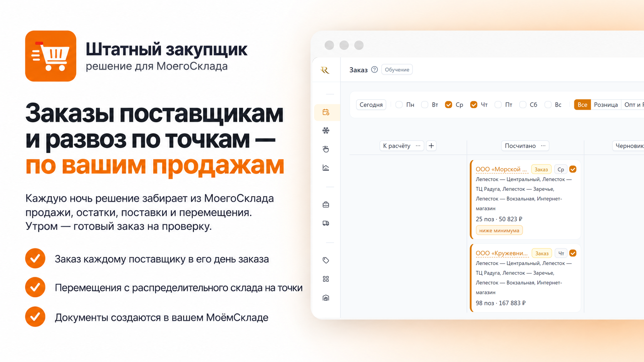
Task: Open the ООО «Кружевни» supplier link
Action: [x=502, y=253]
